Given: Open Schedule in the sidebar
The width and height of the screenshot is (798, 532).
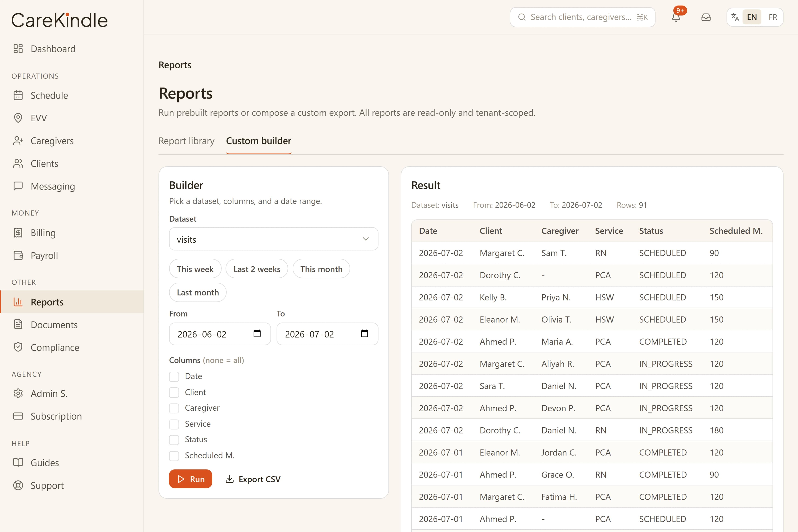Looking at the screenshot, I should tap(72, 95).
